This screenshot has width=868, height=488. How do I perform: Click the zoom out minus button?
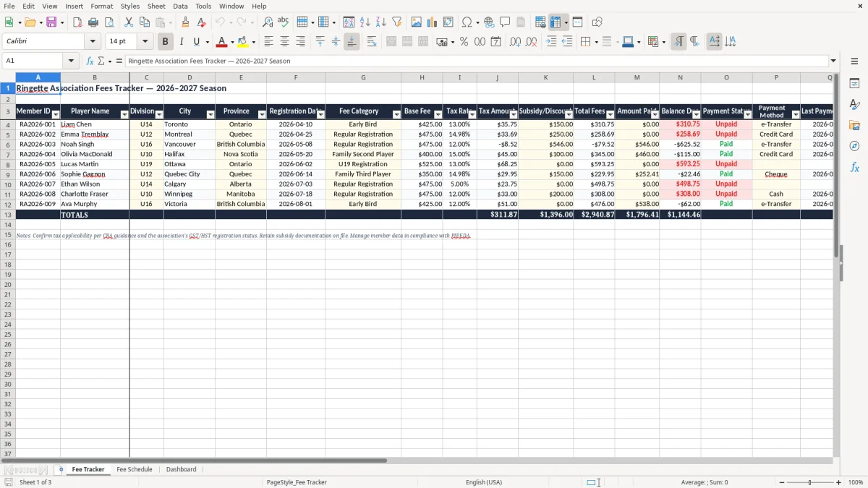tap(781, 482)
